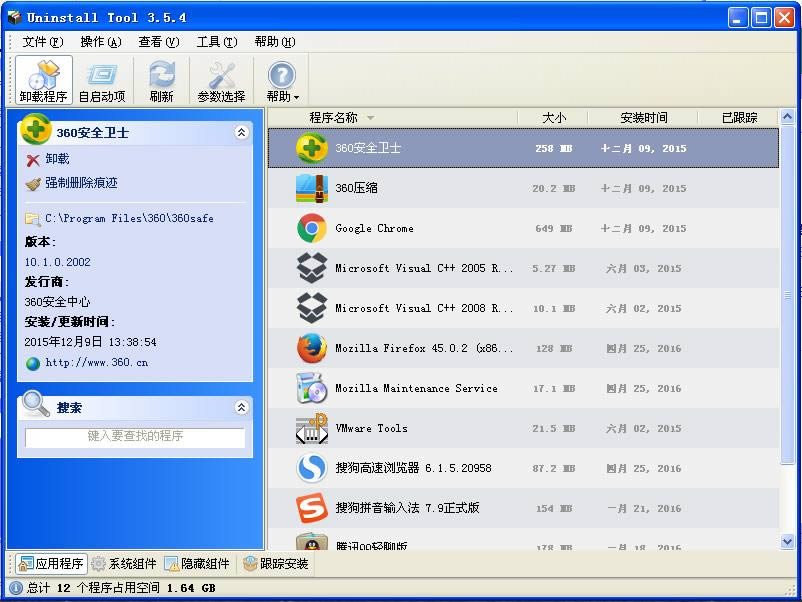This screenshot has width=802, height=602.
Task: Open the 操作(A) menu
Action: pos(101,42)
